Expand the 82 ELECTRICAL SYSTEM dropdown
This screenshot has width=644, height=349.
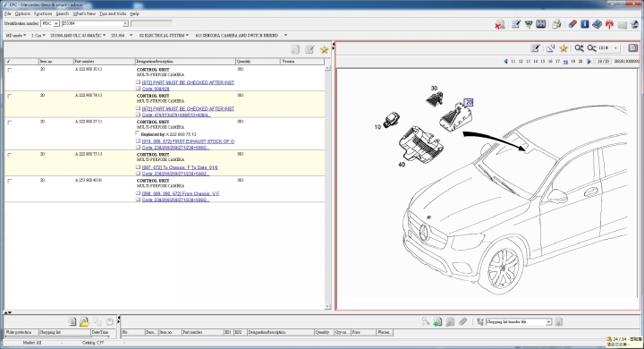[164, 36]
